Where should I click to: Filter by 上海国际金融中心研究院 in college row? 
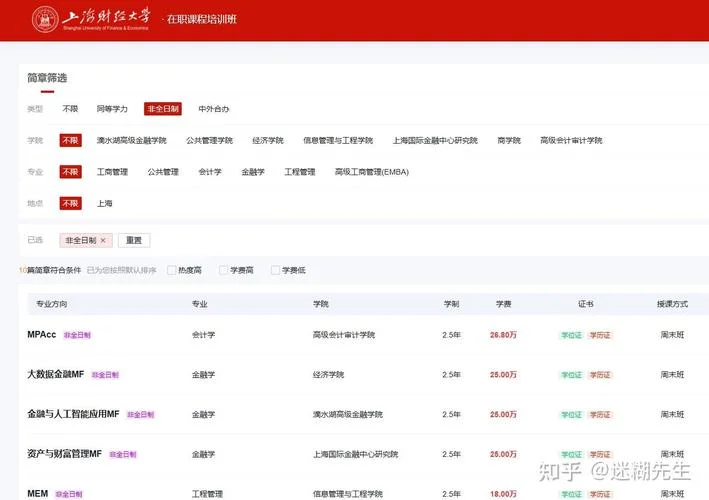pos(435,141)
